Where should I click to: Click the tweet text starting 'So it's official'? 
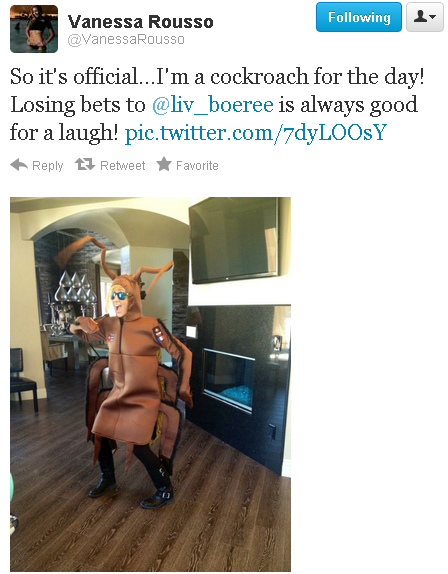(x=217, y=105)
